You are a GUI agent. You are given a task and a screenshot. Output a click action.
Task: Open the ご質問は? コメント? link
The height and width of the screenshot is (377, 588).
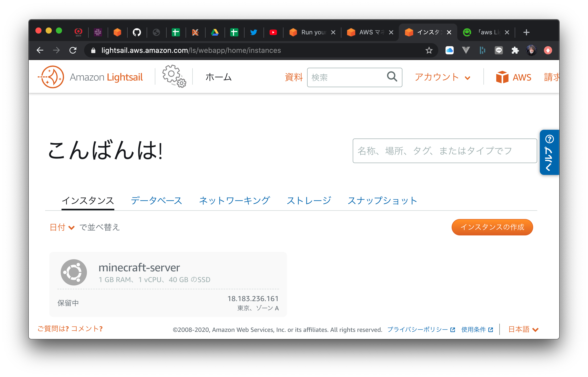click(70, 329)
